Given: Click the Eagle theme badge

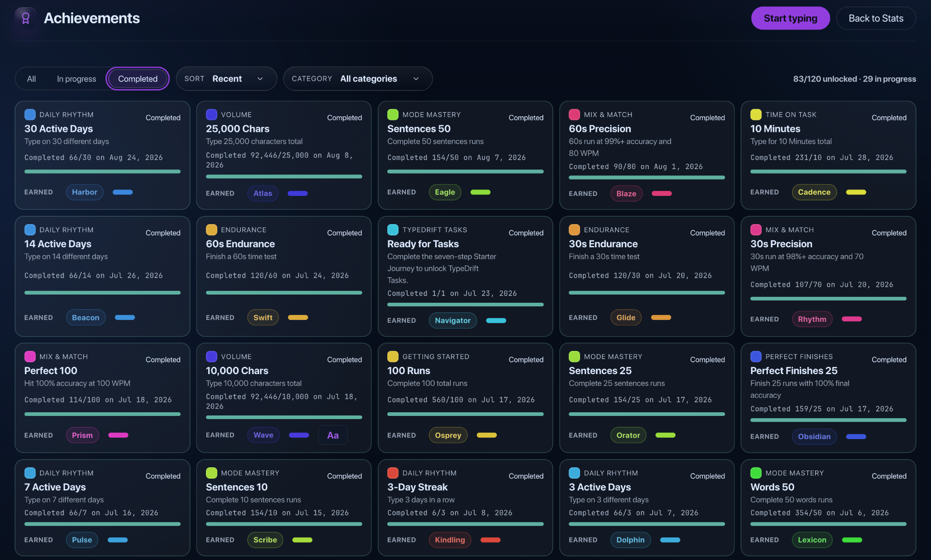Looking at the screenshot, I should pyautogui.click(x=445, y=192).
